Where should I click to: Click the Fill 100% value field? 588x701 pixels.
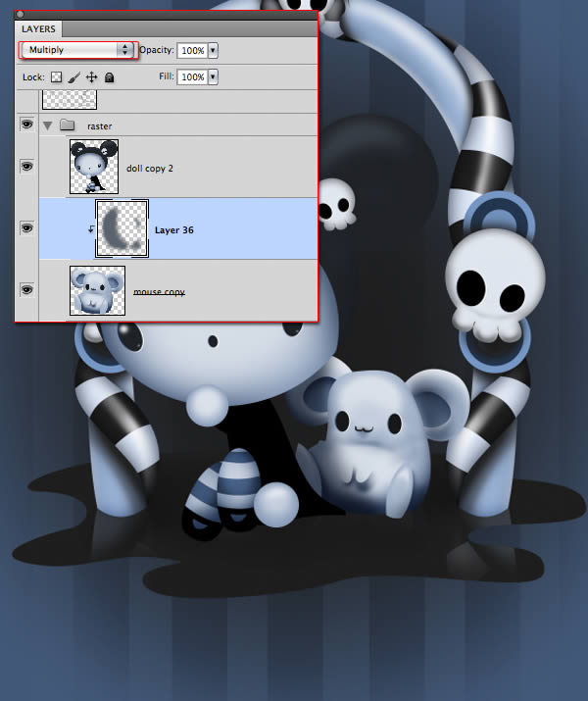click(193, 76)
